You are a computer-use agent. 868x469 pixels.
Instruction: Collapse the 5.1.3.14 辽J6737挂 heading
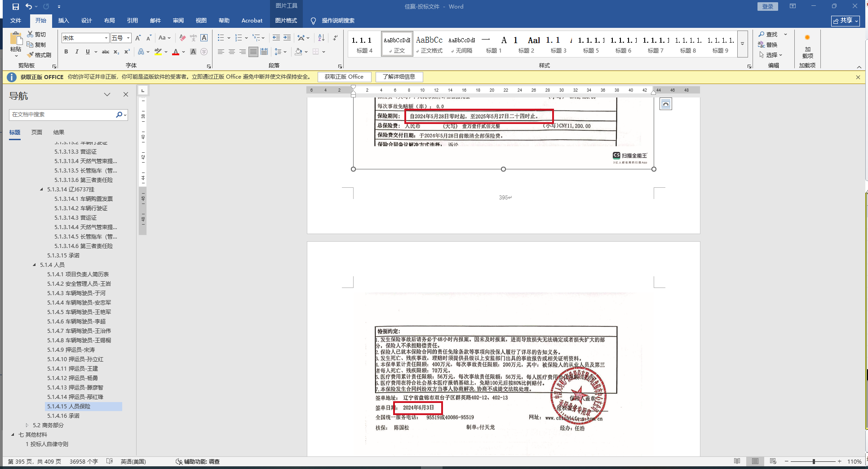click(41, 190)
